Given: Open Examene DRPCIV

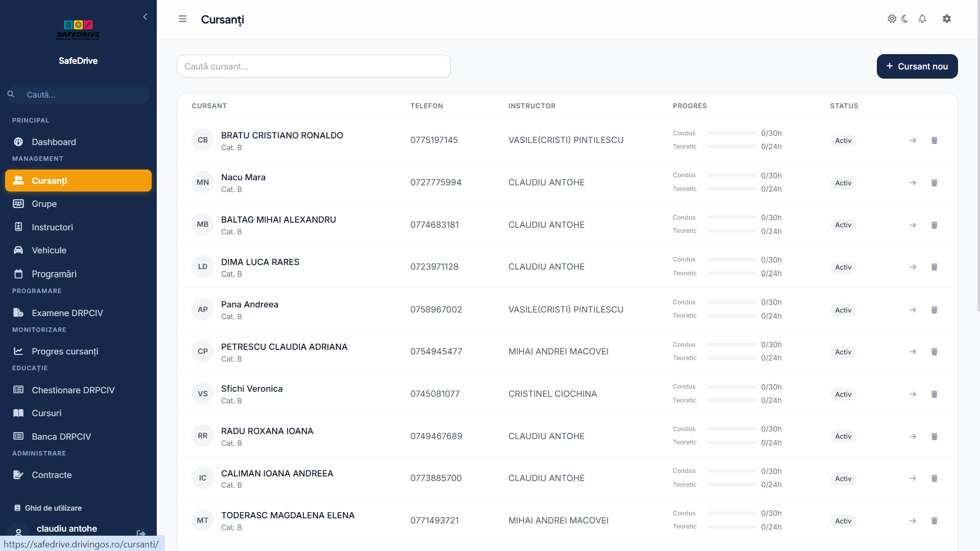Looking at the screenshot, I should coord(78,313).
